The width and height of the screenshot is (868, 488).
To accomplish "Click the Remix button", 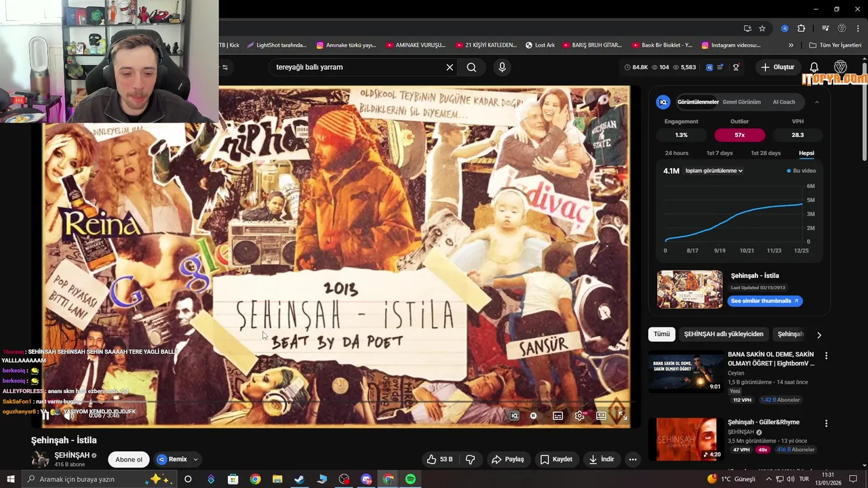I will 172,459.
